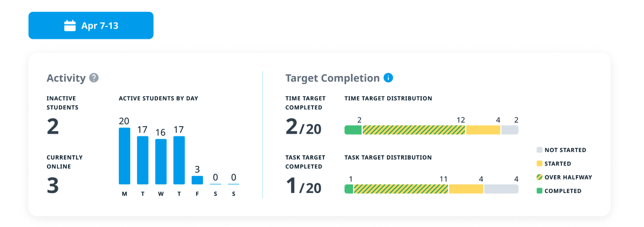This screenshot has width=644, height=227.
Task: Click the Completed green legend swatch
Action: pos(539,191)
